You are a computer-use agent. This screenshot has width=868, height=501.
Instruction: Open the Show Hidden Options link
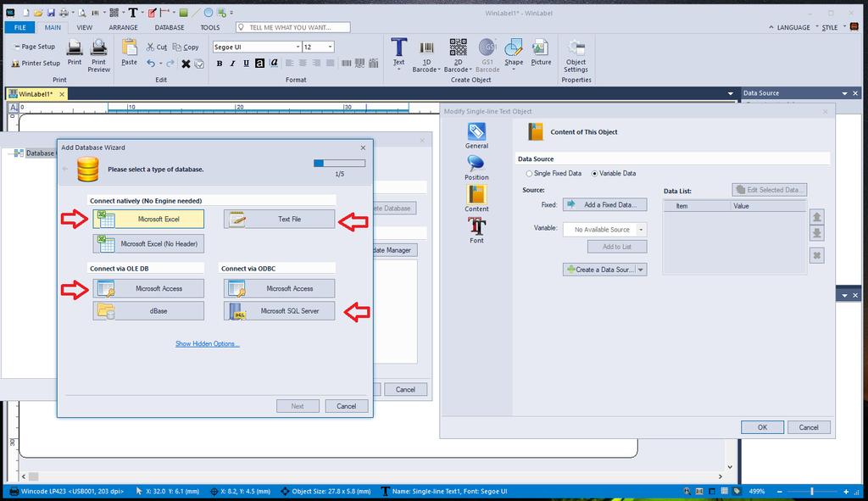coord(208,344)
